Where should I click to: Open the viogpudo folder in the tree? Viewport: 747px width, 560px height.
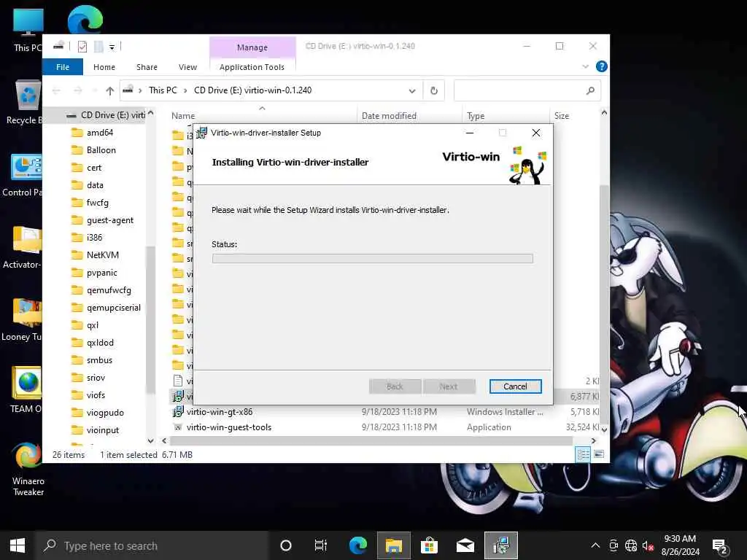[x=105, y=413]
